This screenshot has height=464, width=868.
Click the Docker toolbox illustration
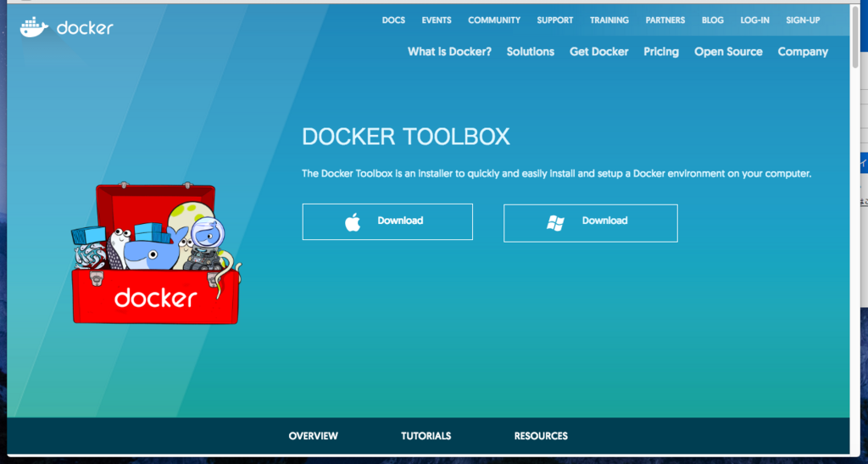click(156, 253)
